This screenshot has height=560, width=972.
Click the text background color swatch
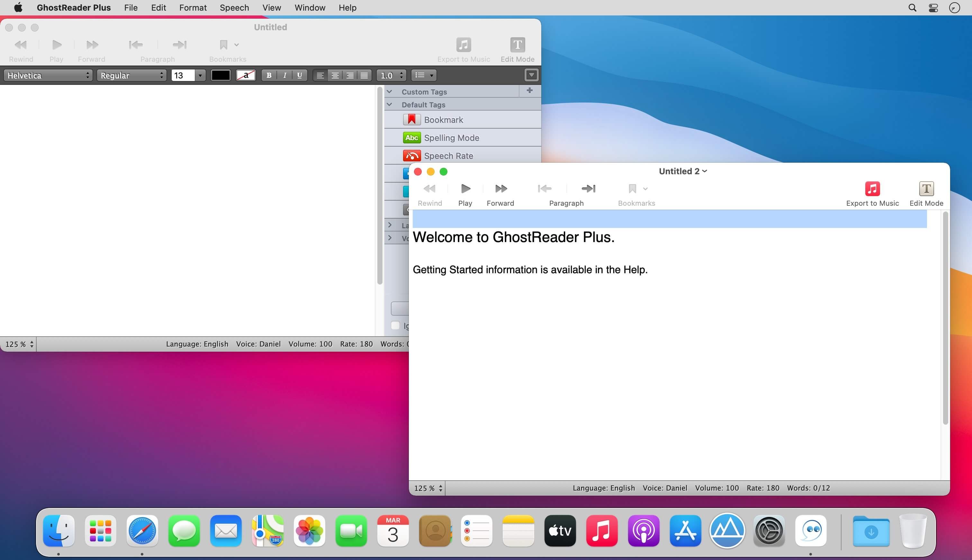[x=246, y=75]
